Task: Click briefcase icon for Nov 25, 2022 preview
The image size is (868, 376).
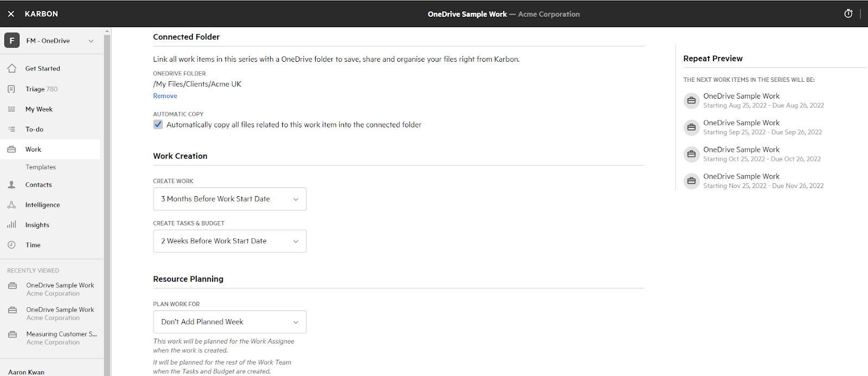Action: pos(691,181)
